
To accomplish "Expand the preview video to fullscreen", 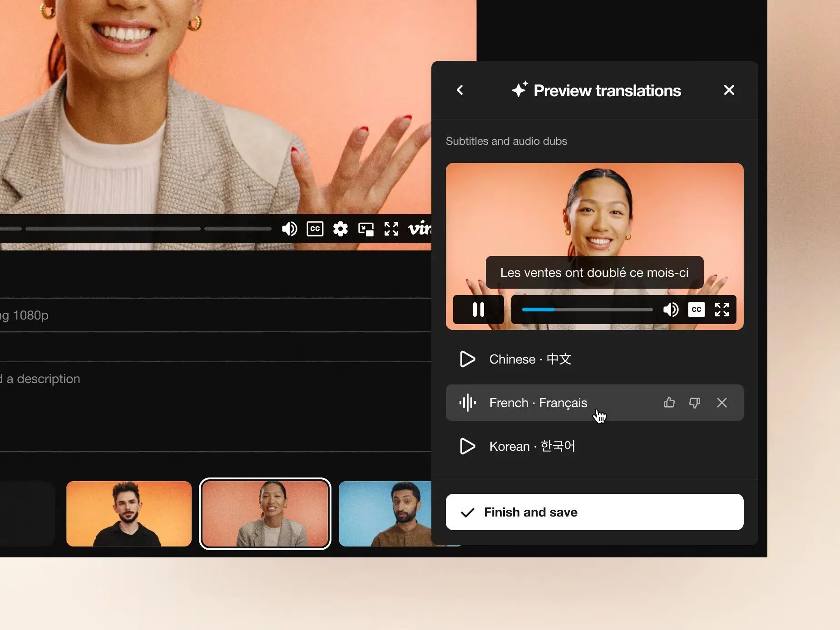I will (722, 310).
